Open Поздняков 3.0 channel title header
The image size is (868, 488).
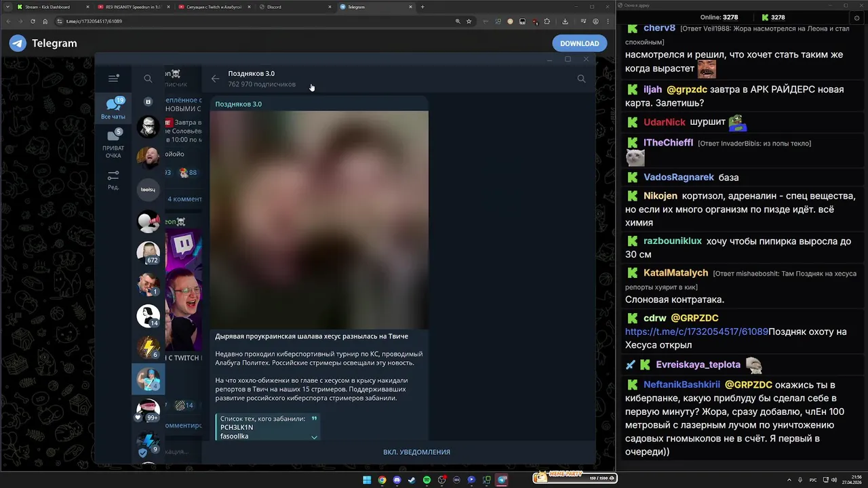262,79
